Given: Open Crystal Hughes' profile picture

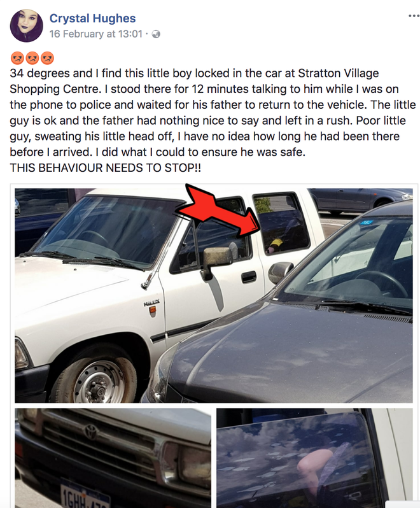Looking at the screenshot, I should coord(27,25).
